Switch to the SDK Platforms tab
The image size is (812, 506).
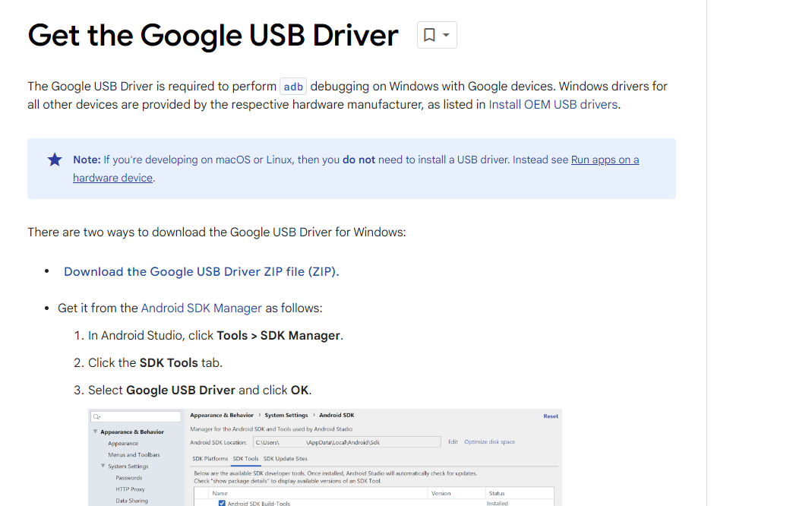[210, 458]
